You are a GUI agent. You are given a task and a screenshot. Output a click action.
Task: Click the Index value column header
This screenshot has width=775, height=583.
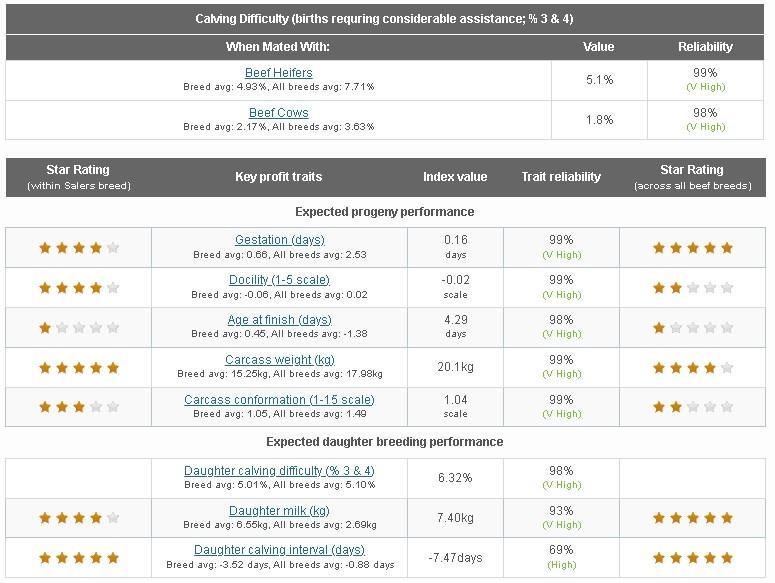pos(455,177)
